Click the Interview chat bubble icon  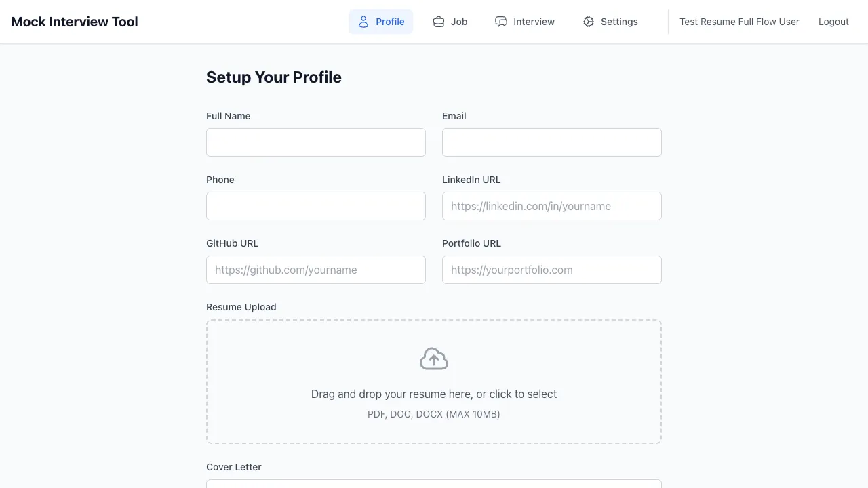pyautogui.click(x=501, y=22)
